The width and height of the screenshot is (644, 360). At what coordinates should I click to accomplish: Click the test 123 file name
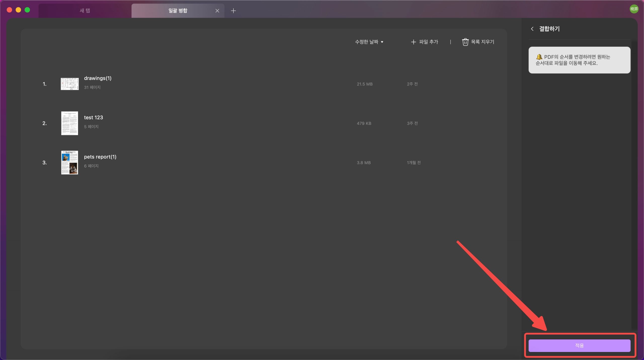coord(93,118)
